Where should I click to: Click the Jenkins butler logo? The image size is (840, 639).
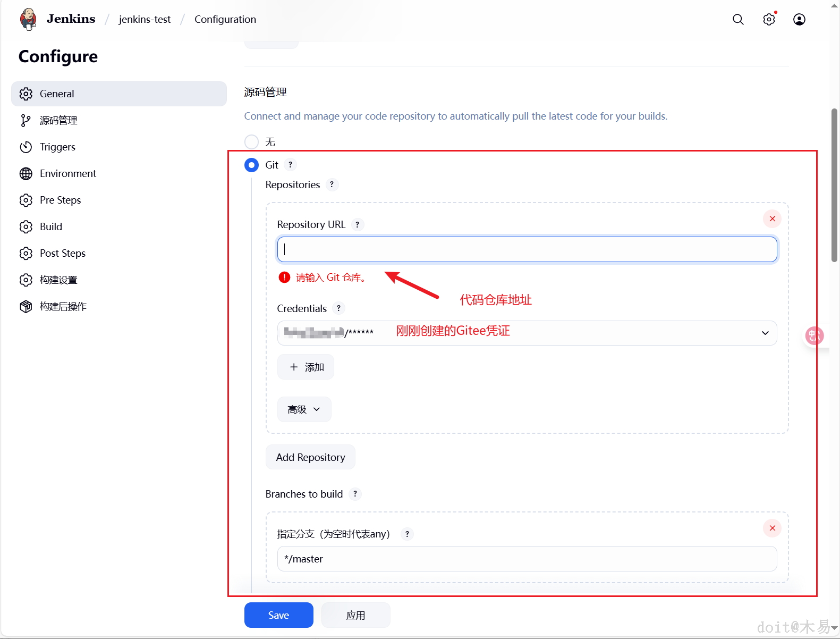(x=28, y=19)
